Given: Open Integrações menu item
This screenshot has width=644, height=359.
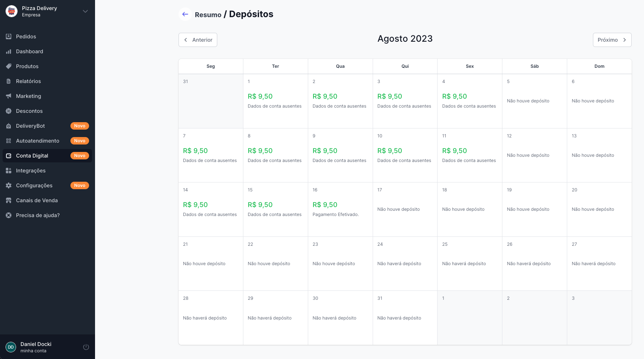Looking at the screenshot, I should (x=31, y=171).
